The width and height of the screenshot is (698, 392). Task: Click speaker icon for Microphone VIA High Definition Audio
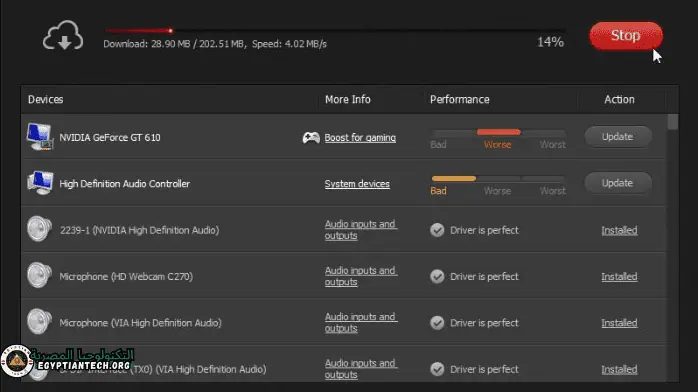(39, 321)
